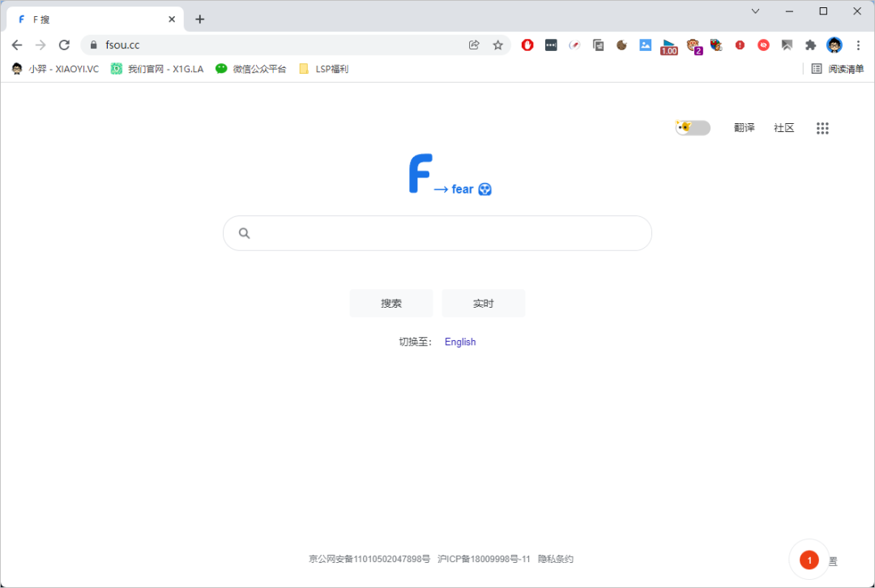Open the 社区 menu link
This screenshot has width=875, height=588.
(x=783, y=128)
